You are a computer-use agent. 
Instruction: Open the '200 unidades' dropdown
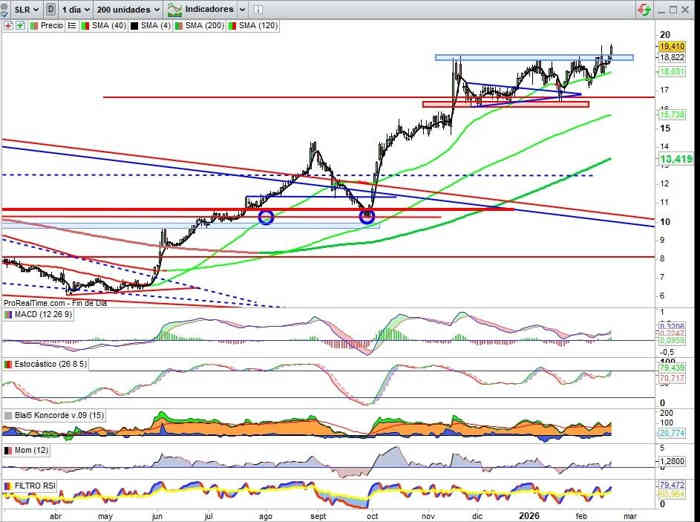pos(127,8)
